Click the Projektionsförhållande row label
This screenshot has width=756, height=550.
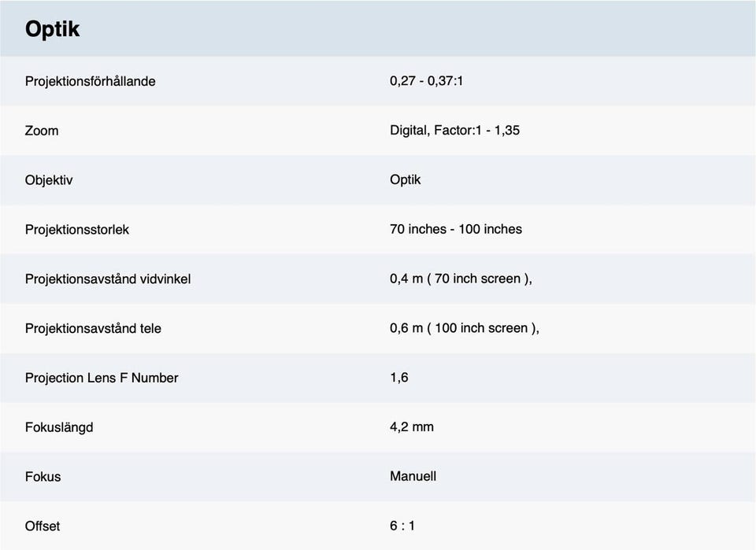pyautogui.click(x=90, y=81)
